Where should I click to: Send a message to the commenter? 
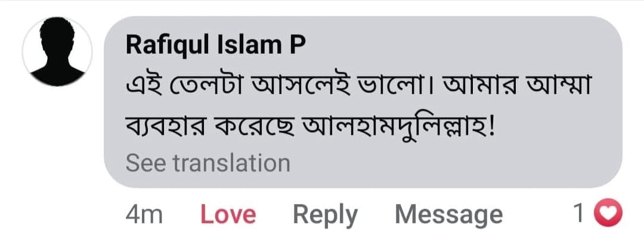pos(448,215)
